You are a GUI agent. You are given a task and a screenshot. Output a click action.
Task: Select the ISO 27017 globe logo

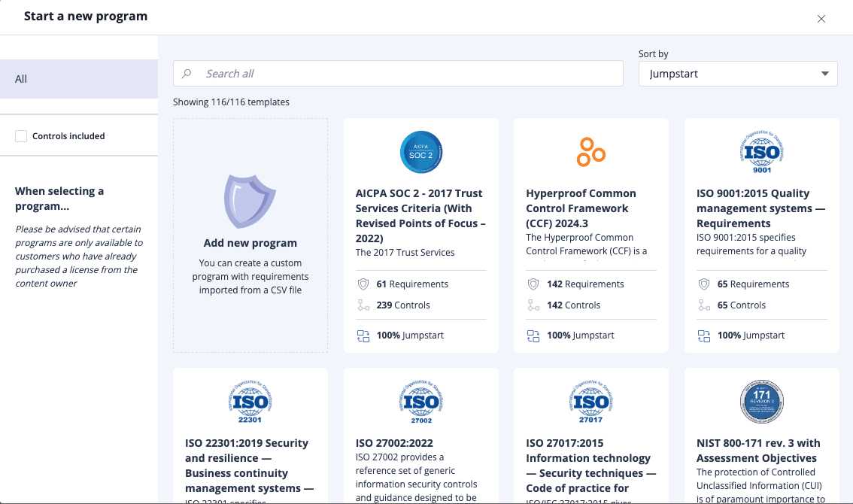point(591,402)
